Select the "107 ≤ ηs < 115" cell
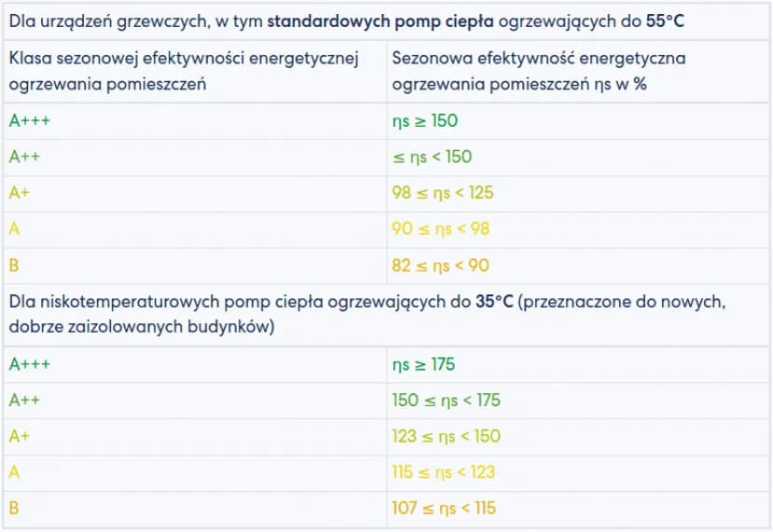Viewport: 773px width, 532px height. coord(444,509)
